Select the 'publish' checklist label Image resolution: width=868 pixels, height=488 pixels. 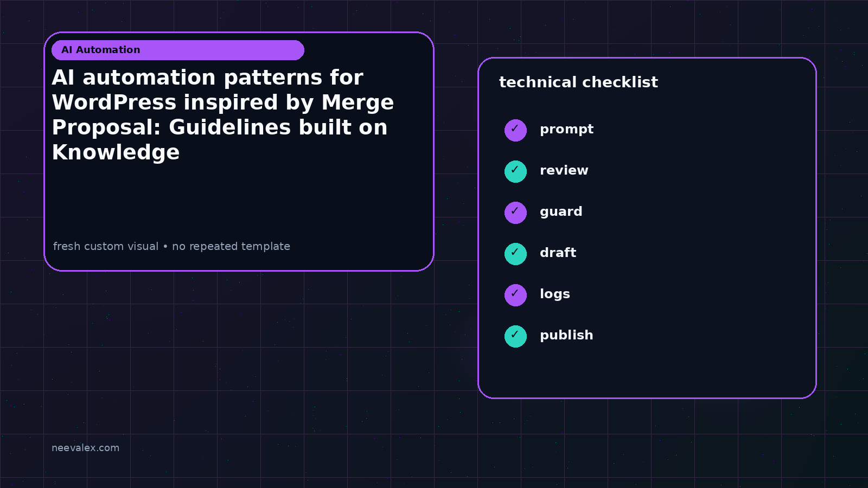tap(566, 336)
